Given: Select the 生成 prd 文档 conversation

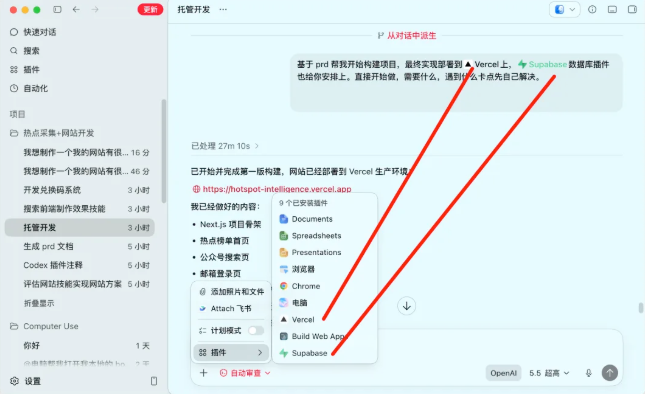Looking at the screenshot, I should pyautogui.click(x=80, y=246).
